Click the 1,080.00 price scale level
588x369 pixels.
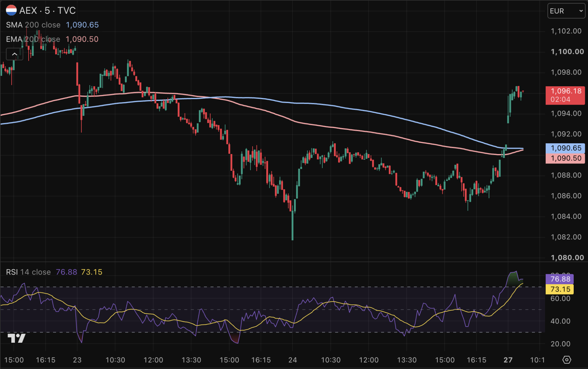567,258
